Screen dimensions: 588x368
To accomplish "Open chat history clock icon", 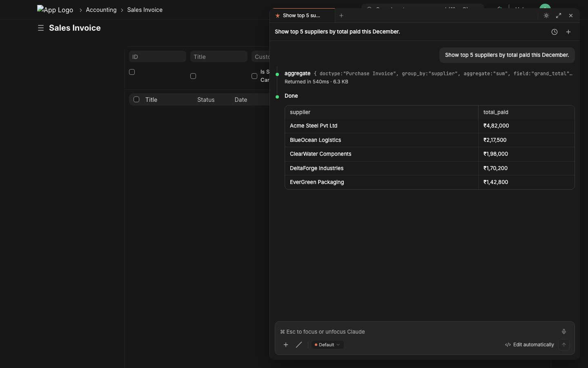I will point(555,32).
